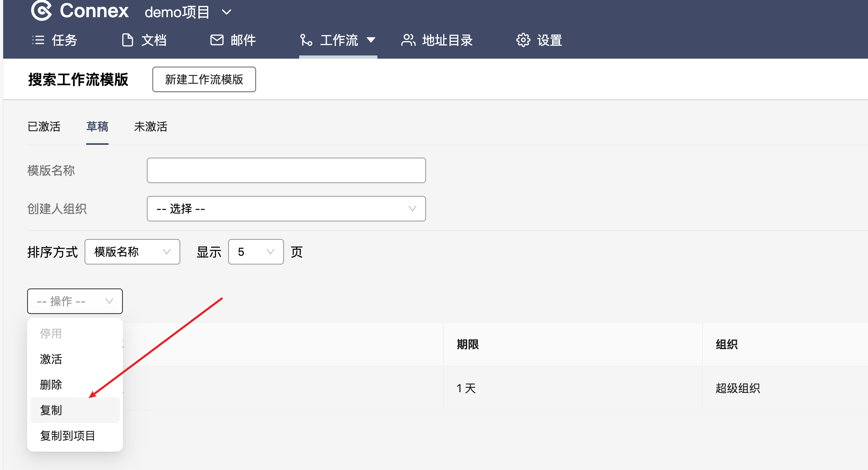The width and height of the screenshot is (868, 470).
Task: Open the 任务 tasks list icon
Action: (38, 40)
